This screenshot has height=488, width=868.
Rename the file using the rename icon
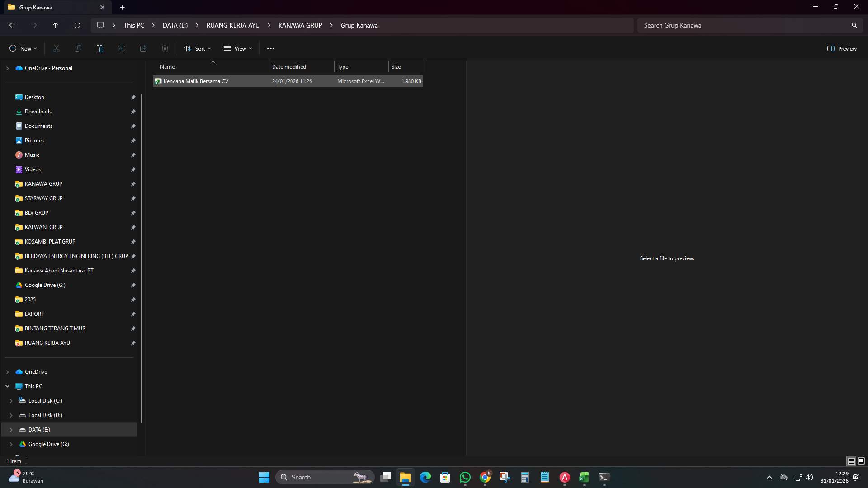(x=121, y=48)
